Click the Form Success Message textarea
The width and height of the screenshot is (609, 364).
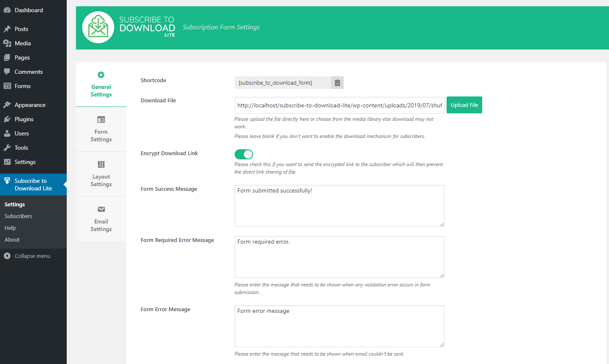340,206
